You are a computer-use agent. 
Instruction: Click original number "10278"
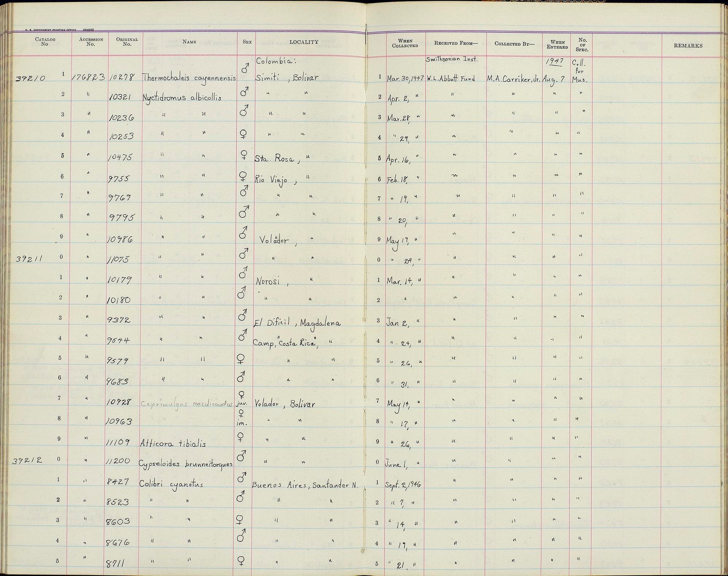(122, 77)
